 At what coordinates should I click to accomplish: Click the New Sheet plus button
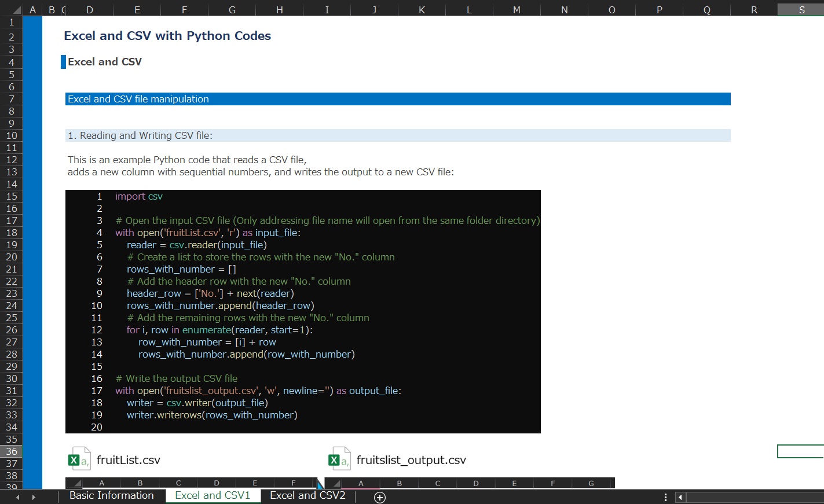[x=380, y=498]
